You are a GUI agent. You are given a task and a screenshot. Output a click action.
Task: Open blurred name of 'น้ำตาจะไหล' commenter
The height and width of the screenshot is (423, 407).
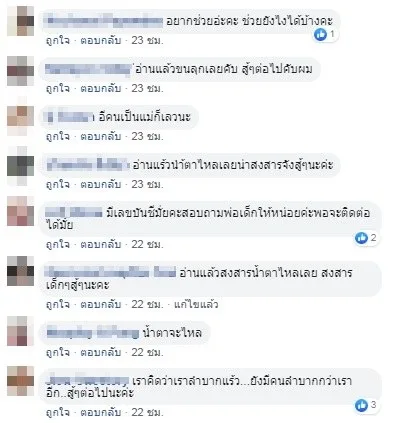pyautogui.click(x=93, y=333)
